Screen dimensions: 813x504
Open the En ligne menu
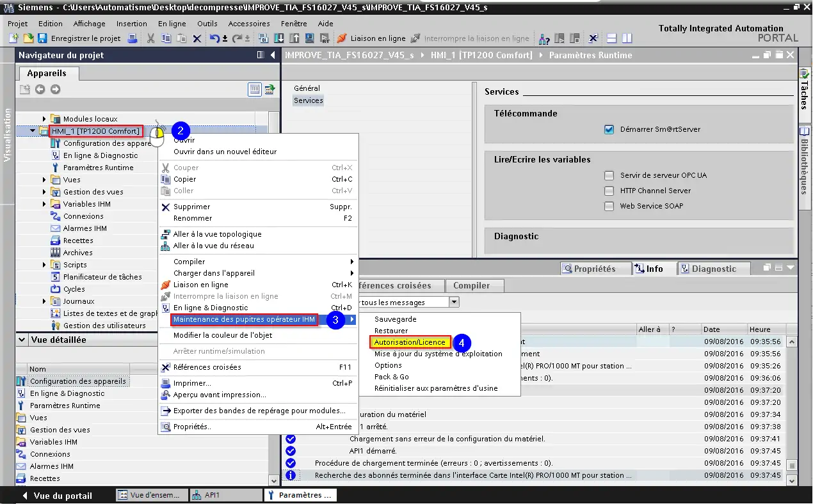pos(172,24)
